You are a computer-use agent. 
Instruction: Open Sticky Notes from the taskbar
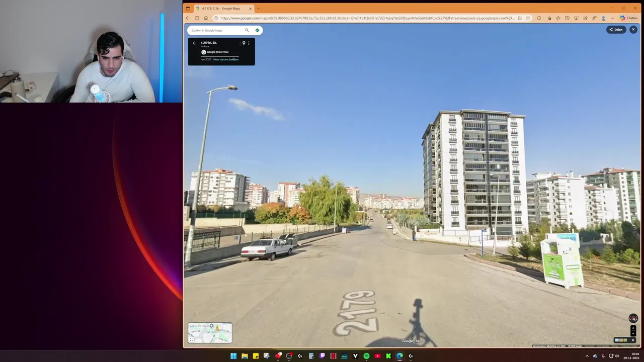pyautogui.click(x=256, y=356)
